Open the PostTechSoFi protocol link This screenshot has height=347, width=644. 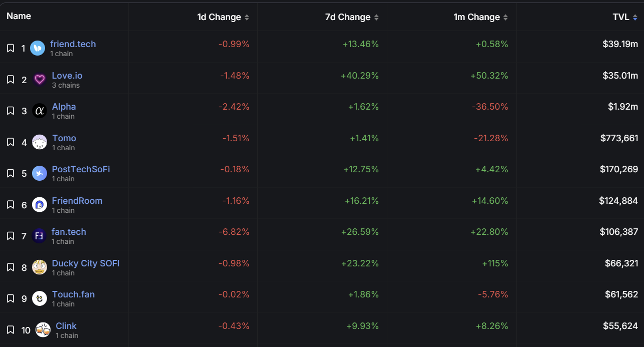(81, 169)
